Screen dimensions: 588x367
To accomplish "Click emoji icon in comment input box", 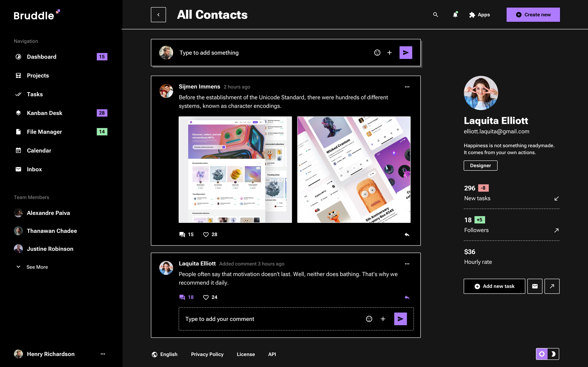I will pos(369,319).
